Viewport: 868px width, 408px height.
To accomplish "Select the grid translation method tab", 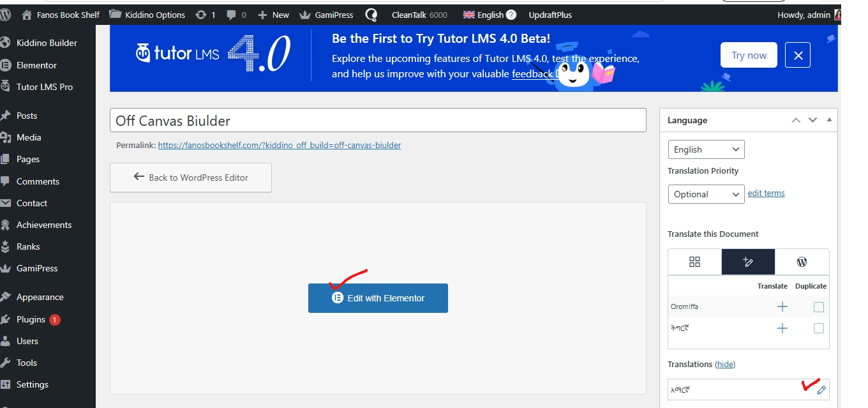I will coord(695,262).
